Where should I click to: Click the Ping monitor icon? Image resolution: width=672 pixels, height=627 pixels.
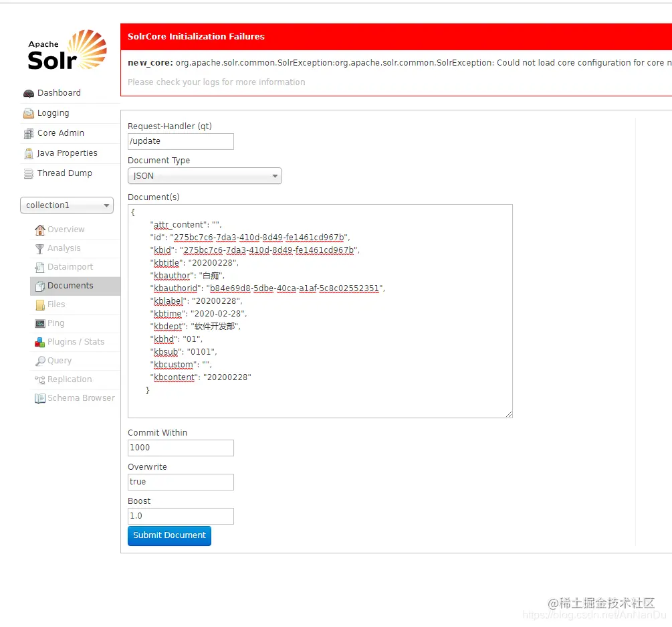40,324
